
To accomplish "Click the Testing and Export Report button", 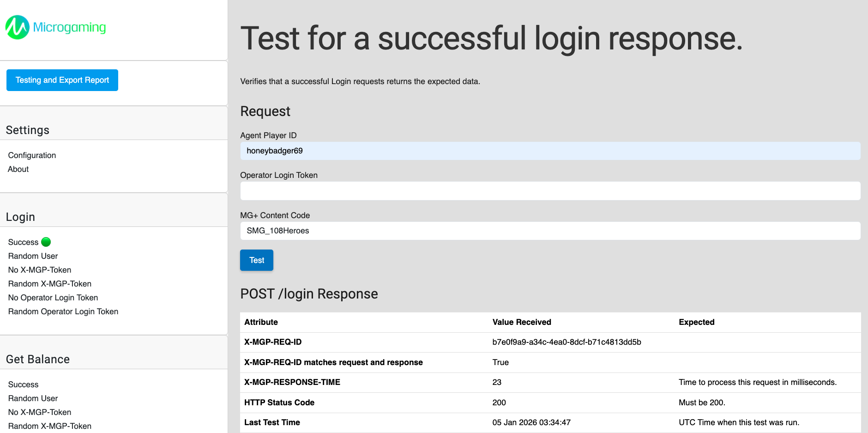I will 62,80.
